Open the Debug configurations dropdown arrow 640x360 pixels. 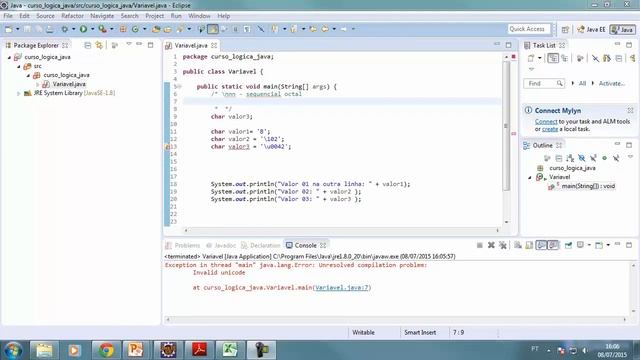pyautogui.click(x=73, y=29)
